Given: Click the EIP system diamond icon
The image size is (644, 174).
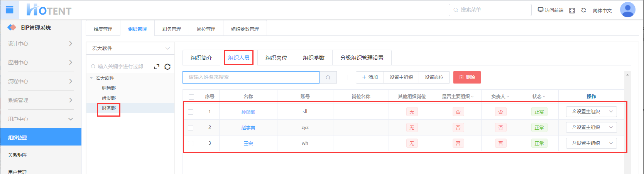Looking at the screenshot, I should (x=12, y=27).
